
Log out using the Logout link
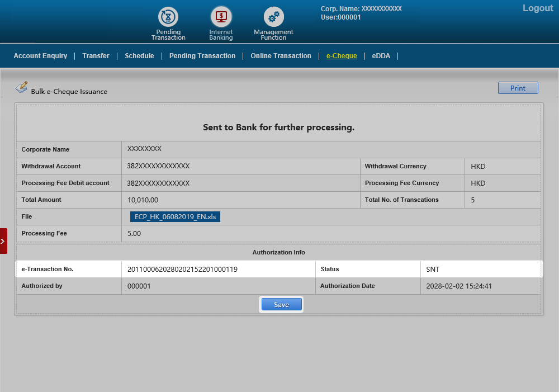(537, 8)
